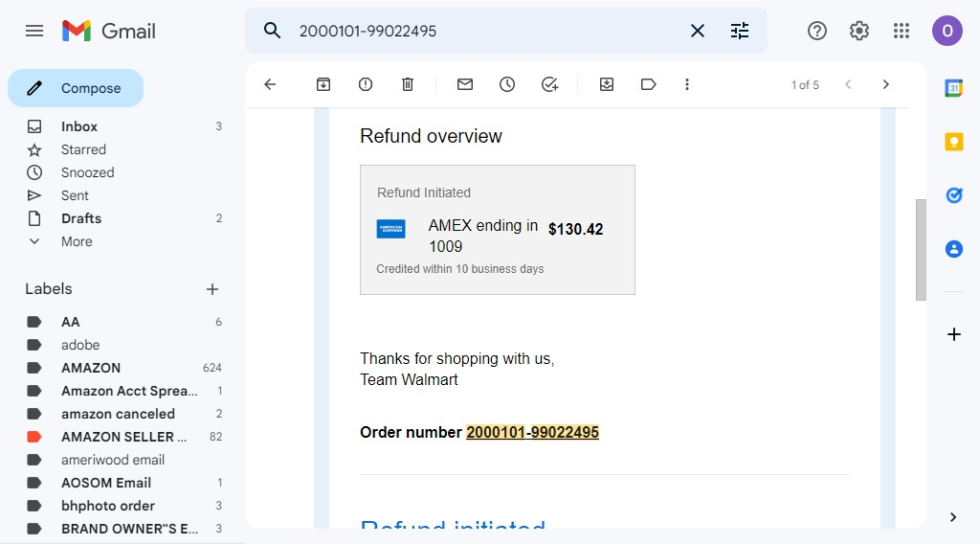The image size is (980, 544).
Task: Open the Google account avatar
Action: (x=947, y=31)
